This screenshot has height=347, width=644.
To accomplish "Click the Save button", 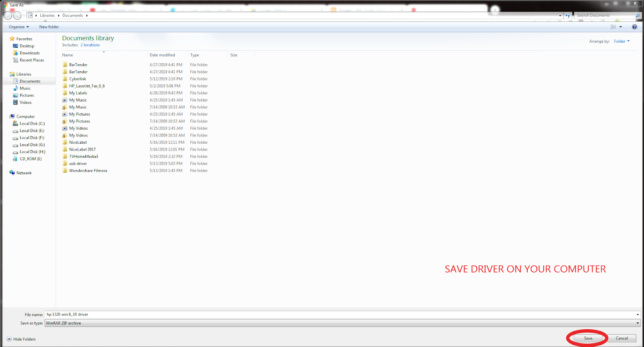I will (x=588, y=338).
